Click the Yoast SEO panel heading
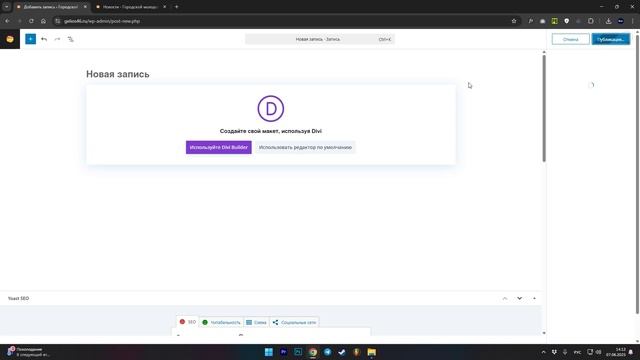Viewport: 640px width, 360px height. click(x=18, y=298)
